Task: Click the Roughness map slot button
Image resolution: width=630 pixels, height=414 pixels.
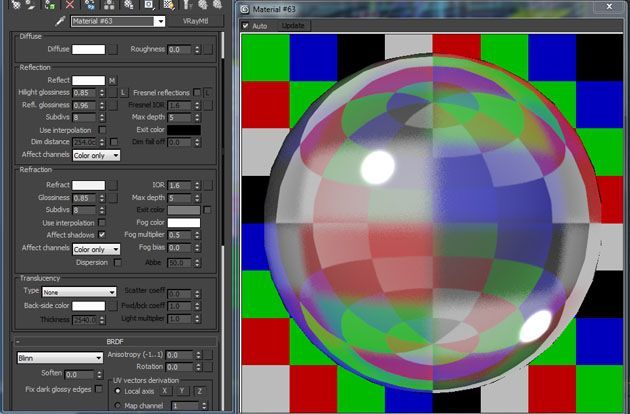Action: (x=208, y=49)
